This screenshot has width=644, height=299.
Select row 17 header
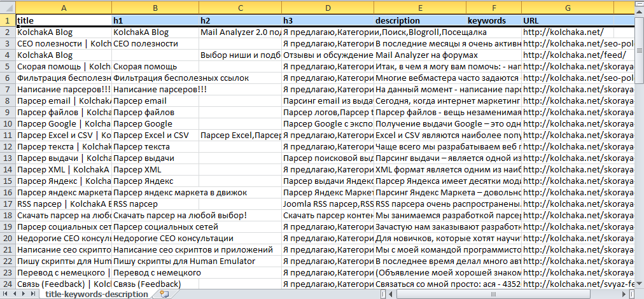pos(8,204)
